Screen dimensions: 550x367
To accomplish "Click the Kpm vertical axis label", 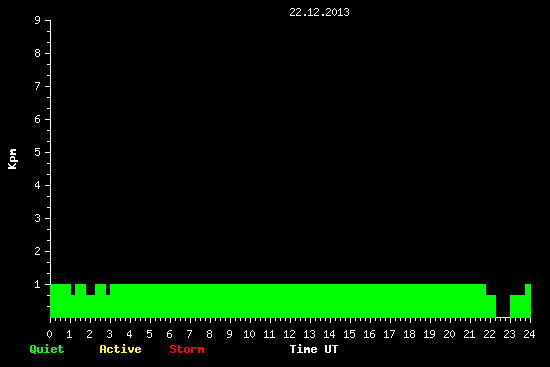I will tap(13, 159).
